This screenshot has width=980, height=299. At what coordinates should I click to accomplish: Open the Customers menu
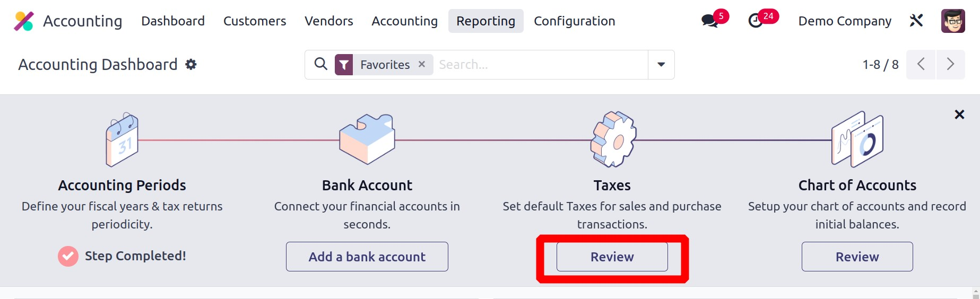pos(255,21)
